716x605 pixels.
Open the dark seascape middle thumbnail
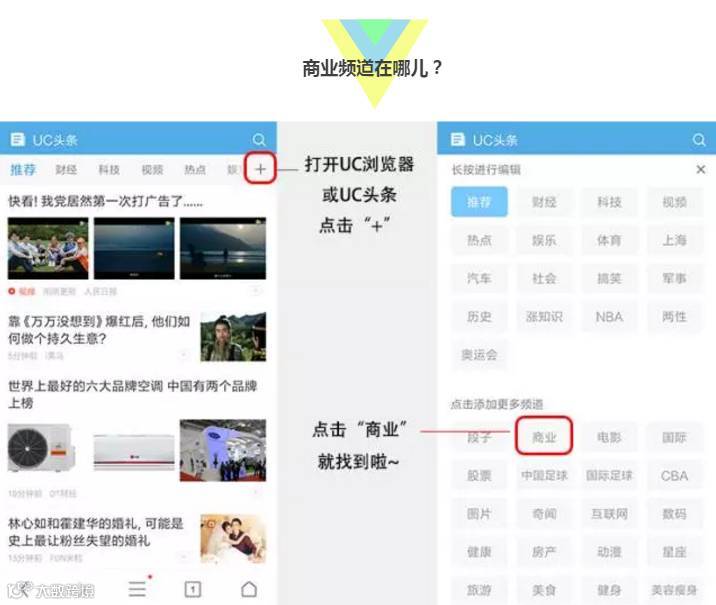tap(134, 248)
